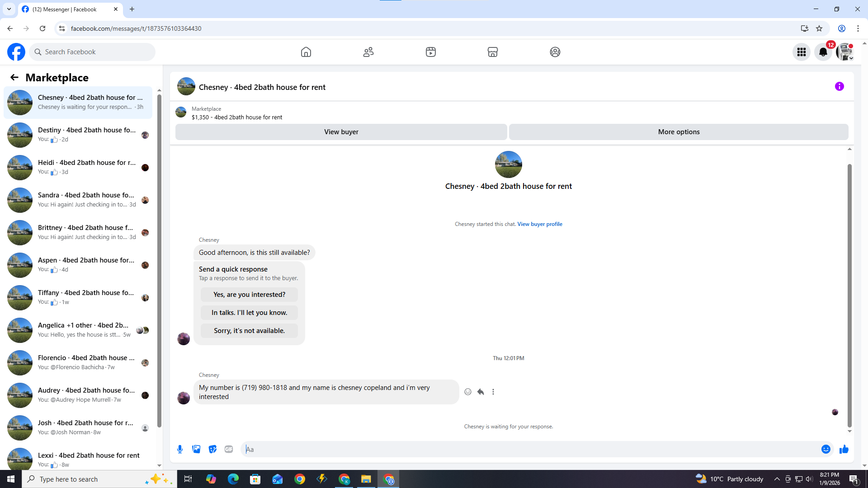Screen dimensions: 868x488
Task: Open the GIF picker icon
Action: tap(229, 449)
